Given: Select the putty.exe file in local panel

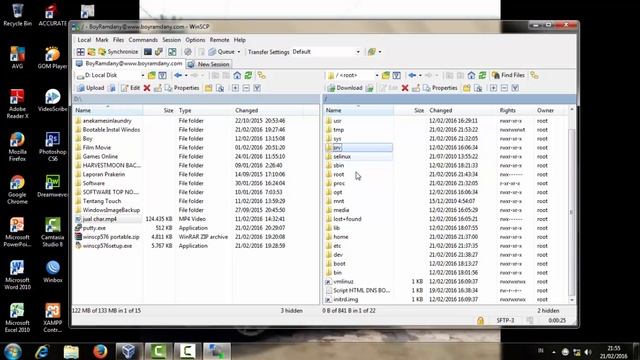Looking at the screenshot, I should [94, 228].
